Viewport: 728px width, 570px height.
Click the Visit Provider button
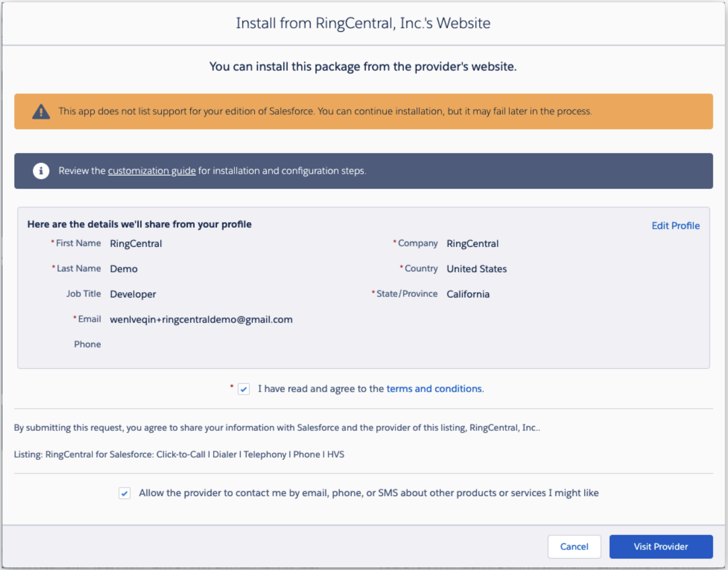(661, 547)
